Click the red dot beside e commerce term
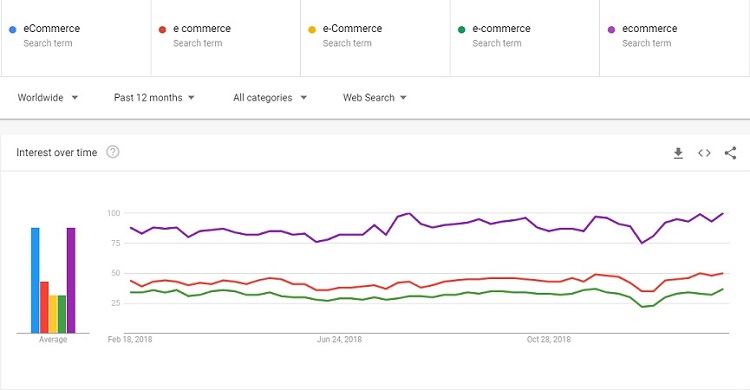 162,30
